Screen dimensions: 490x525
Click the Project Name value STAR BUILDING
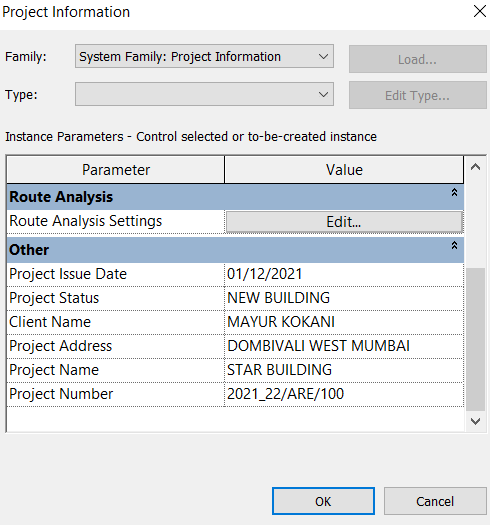coord(344,370)
